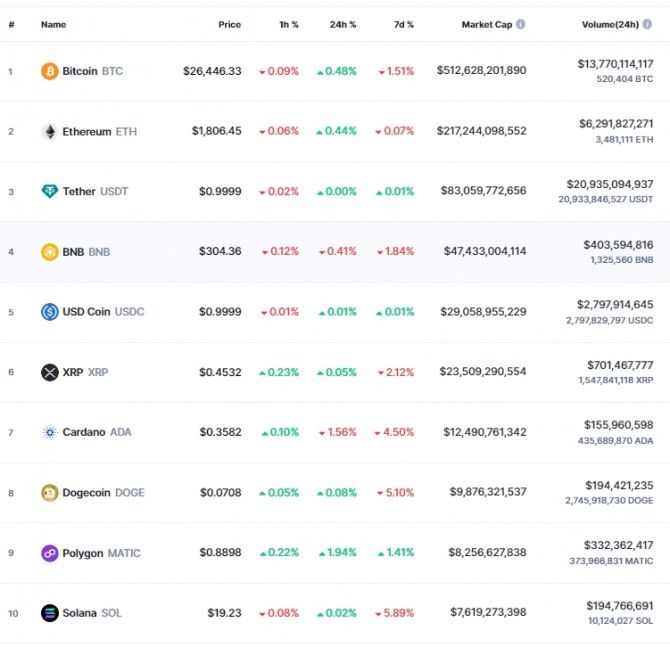Sort by the Name column header
The image size is (670, 647).
click(x=53, y=24)
